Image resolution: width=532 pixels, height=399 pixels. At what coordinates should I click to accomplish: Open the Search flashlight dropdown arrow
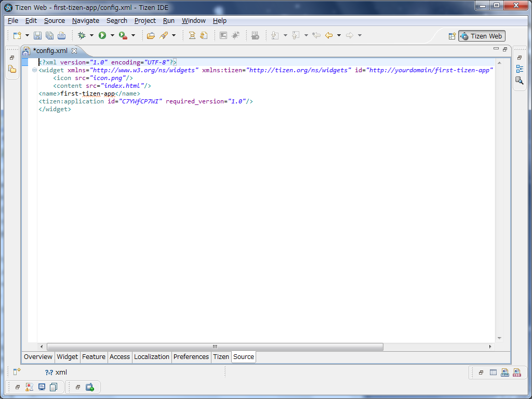coord(174,35)
